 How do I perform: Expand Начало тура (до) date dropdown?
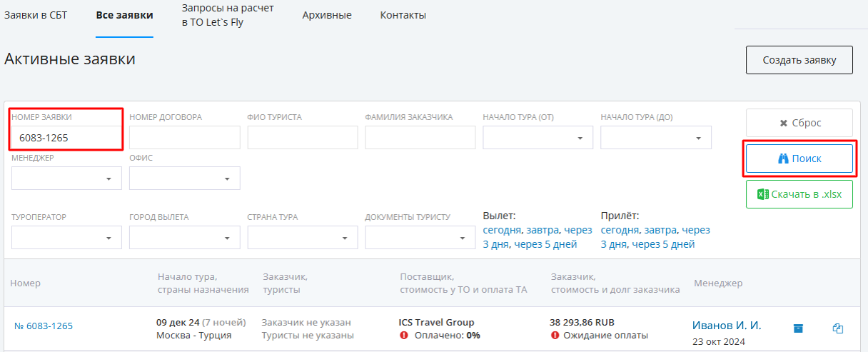pyautogui.click(x=656, y=138)
